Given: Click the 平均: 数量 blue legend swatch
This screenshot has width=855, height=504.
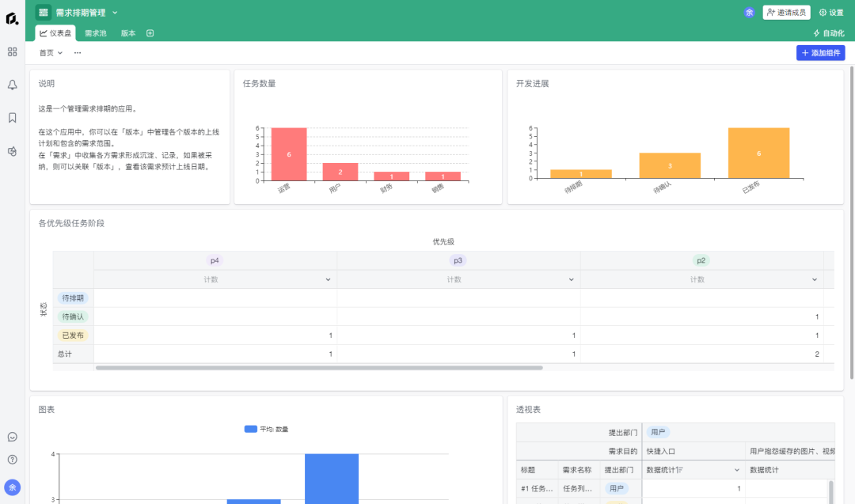Looking at the screenshot, I should tap(251, 430).
